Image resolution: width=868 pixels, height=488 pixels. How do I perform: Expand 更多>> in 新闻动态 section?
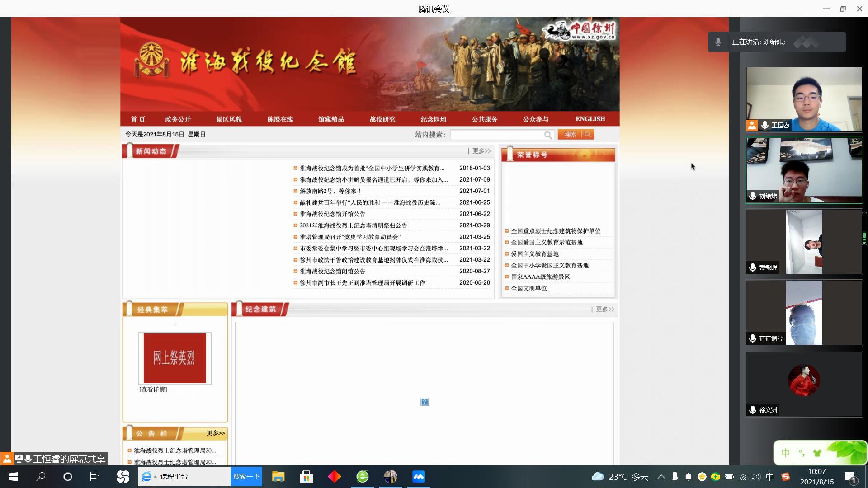tap(481, 151)
